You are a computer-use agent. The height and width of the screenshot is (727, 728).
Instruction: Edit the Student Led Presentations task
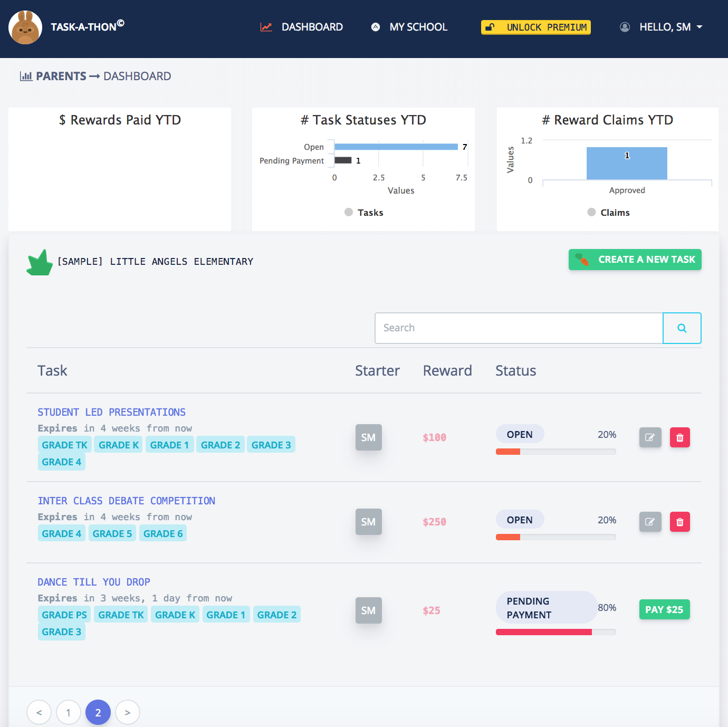650,437
